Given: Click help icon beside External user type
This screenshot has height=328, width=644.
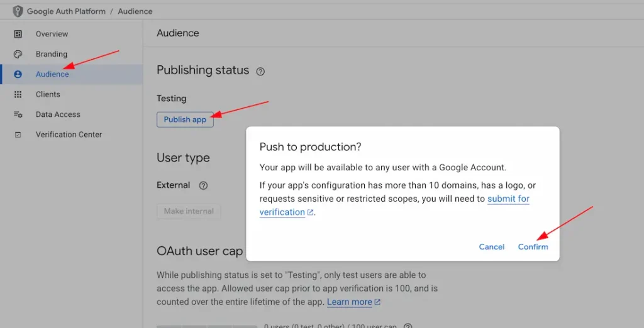Looking at the screenshot, I should [x=203, y=185].
